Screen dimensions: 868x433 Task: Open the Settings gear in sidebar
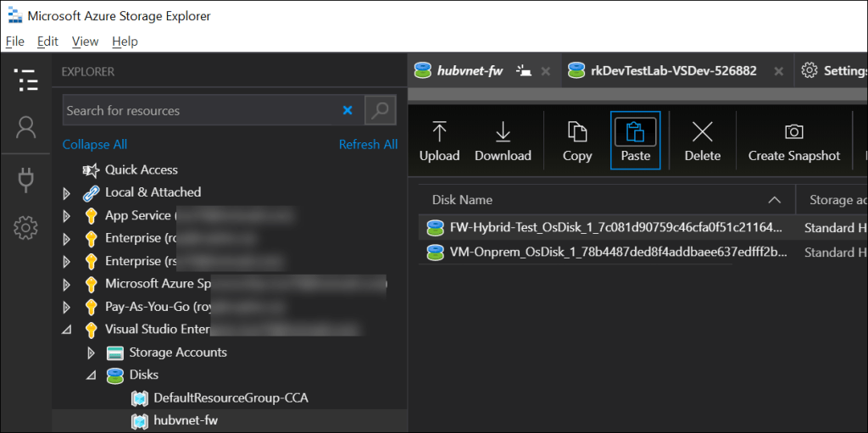[x=26, y=227]
